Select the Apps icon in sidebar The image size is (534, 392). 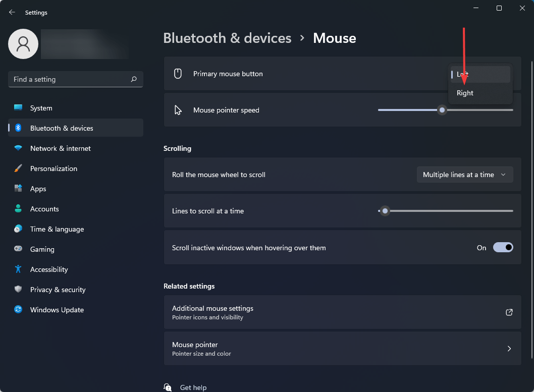18,188
